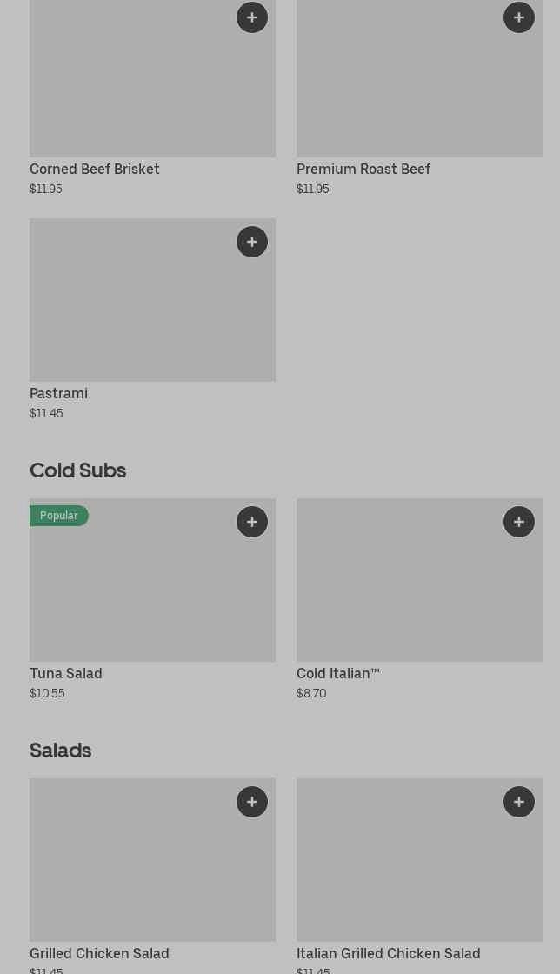Click the Salads section heading

tap(61, 750)
